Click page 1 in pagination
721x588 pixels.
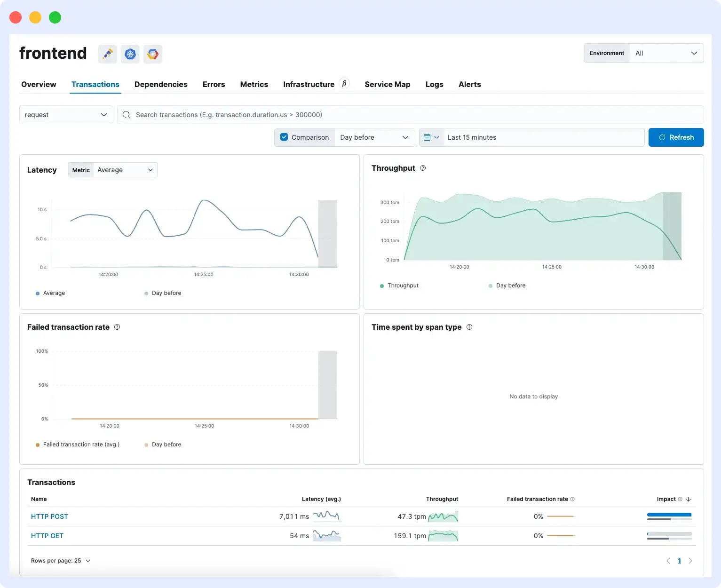[x=679, y=561]
